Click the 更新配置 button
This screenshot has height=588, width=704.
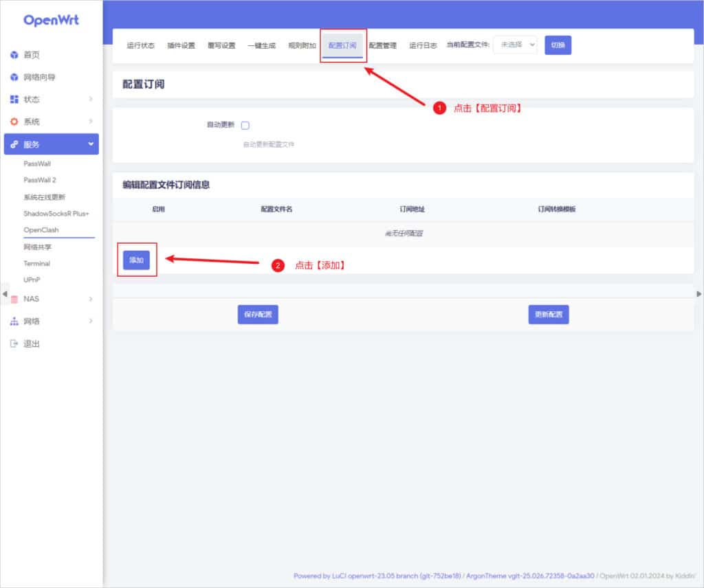[549, 315]
